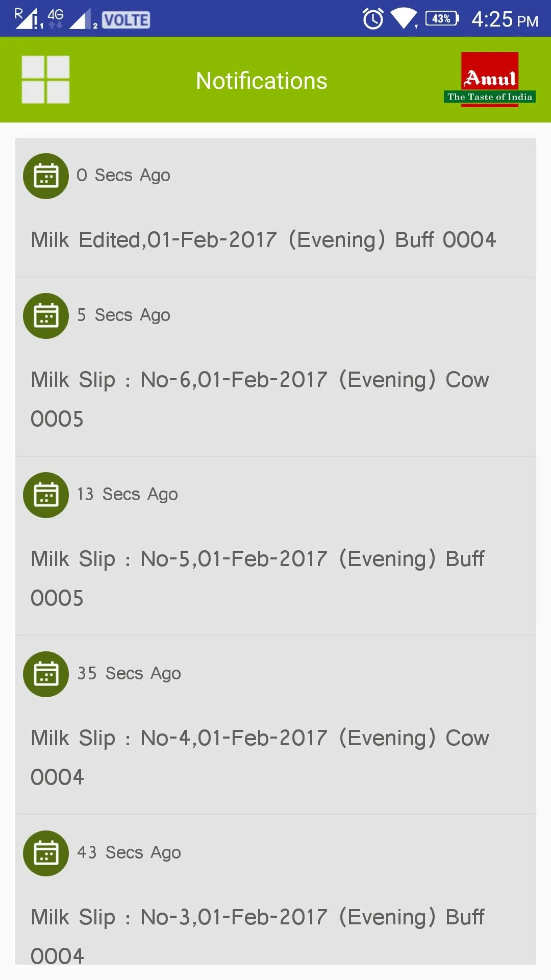Screen dimensions: 551x980
Task: Tap the Amul logo
Action: click(490, 80)
